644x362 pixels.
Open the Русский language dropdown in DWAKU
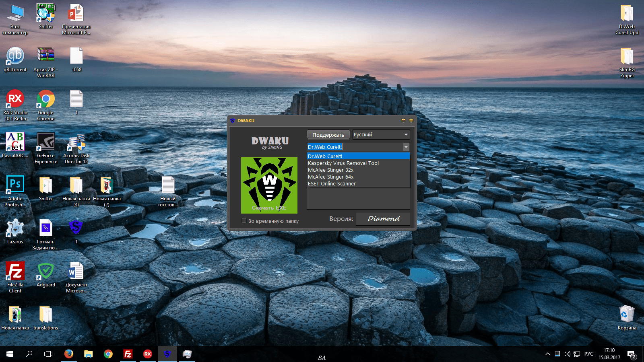click(381, 135)
